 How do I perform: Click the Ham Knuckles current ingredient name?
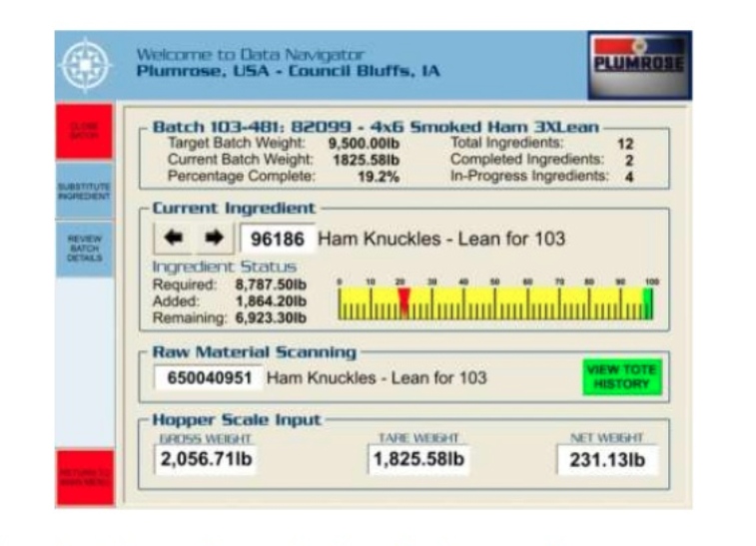440,240
